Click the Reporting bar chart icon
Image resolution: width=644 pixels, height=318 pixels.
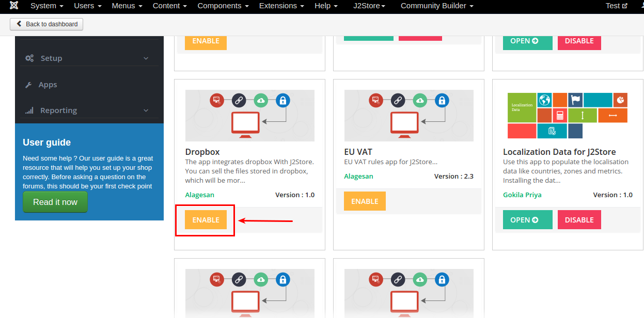point(29,110)
